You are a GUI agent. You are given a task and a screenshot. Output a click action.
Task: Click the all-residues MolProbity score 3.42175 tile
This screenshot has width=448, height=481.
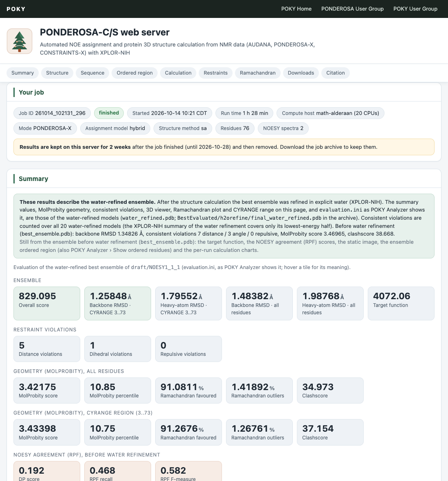[47, 391]
